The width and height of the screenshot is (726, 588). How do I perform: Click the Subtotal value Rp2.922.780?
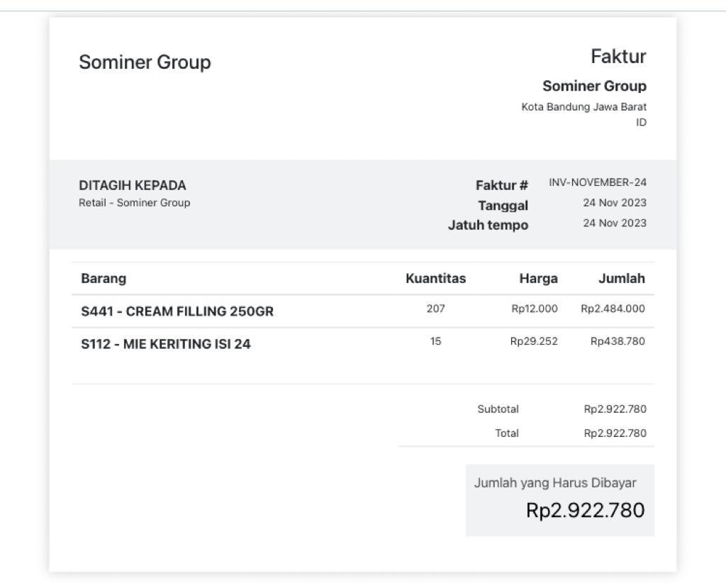[615, 409]
